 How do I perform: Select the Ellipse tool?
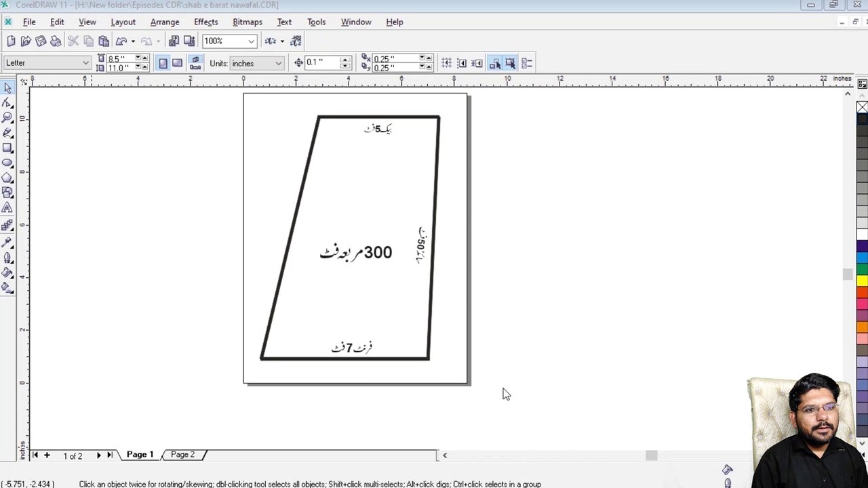(x=7, y=163)
